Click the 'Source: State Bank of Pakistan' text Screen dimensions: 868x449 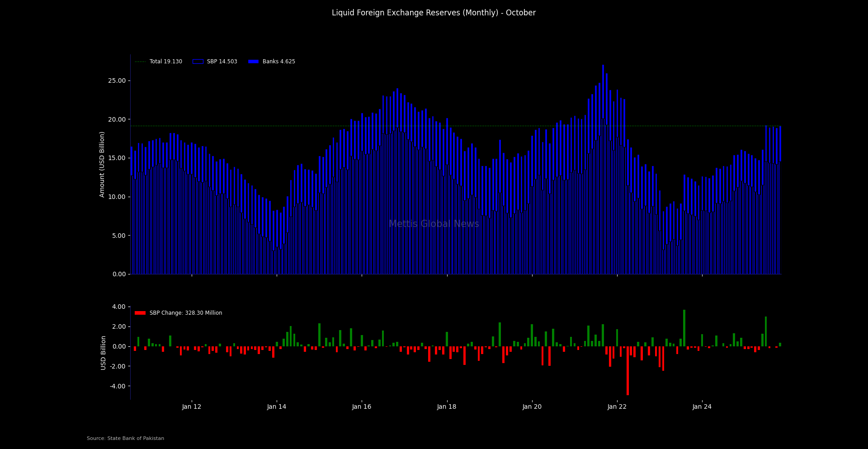(x=126, y=438)
